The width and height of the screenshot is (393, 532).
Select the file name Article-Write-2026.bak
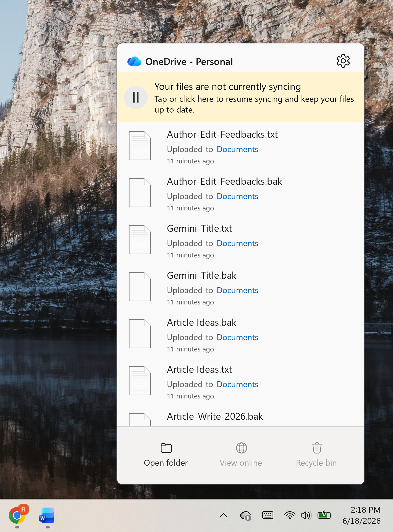[215, 416]
